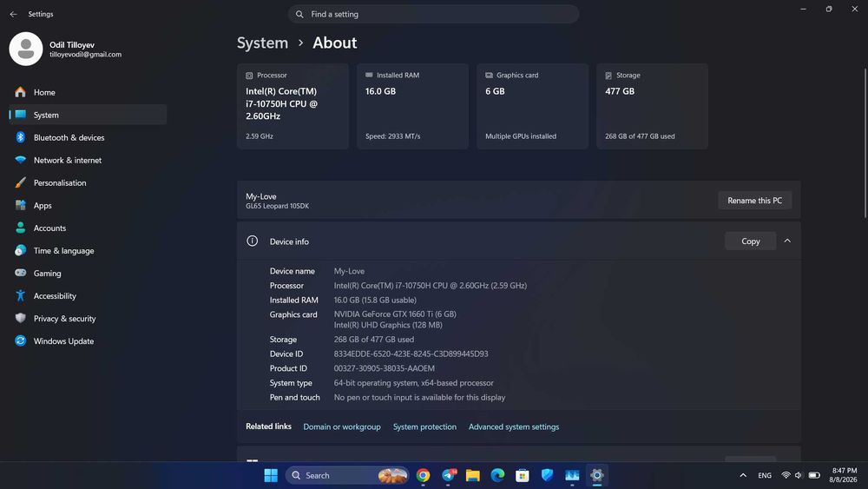
Task: Open Microsoft Store from the taskbar
Action: click(522, 475)
